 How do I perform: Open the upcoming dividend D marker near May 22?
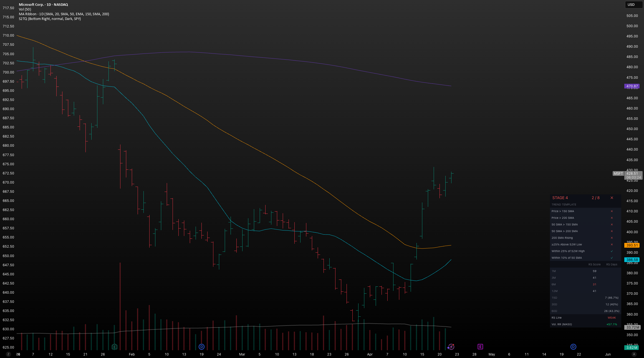[573, 347]
